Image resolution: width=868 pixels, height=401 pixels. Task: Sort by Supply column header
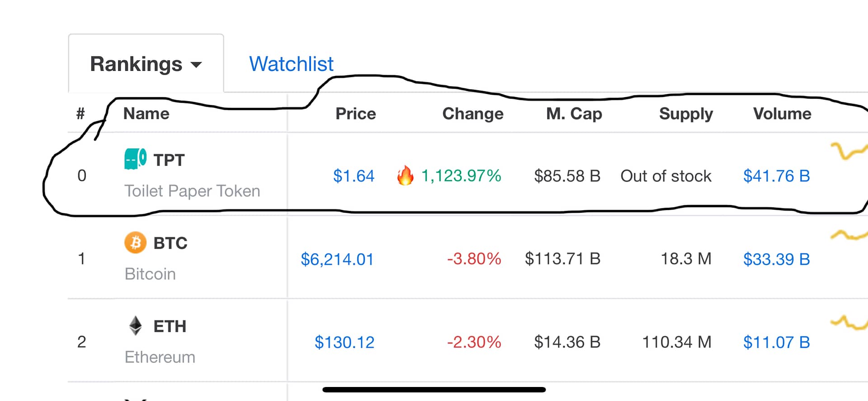tap(686, 113)
